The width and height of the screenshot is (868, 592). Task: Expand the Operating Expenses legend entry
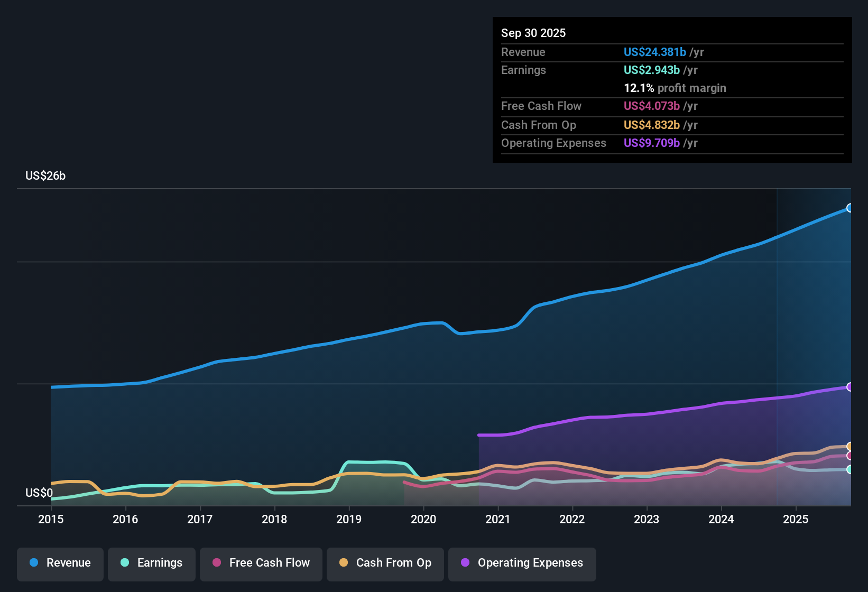pos(522,563)
